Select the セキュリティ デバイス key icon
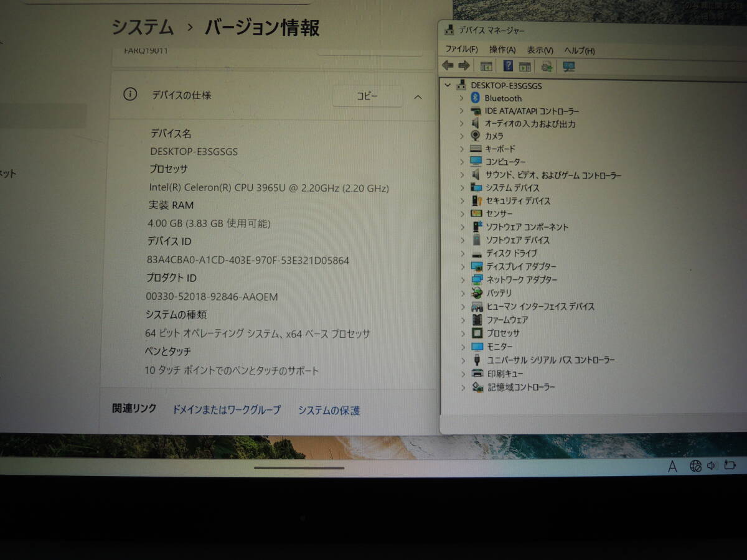The image size is (747, 560). click(477, 200)
